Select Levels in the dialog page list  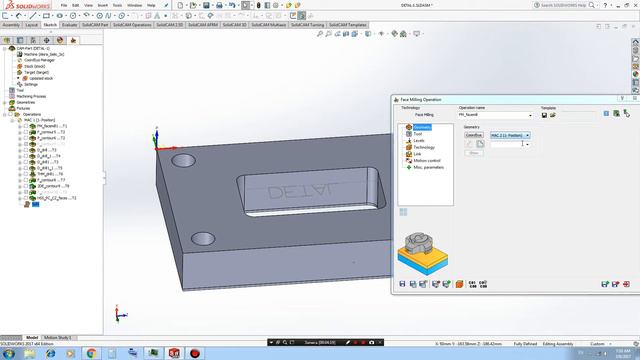[419, 140]
